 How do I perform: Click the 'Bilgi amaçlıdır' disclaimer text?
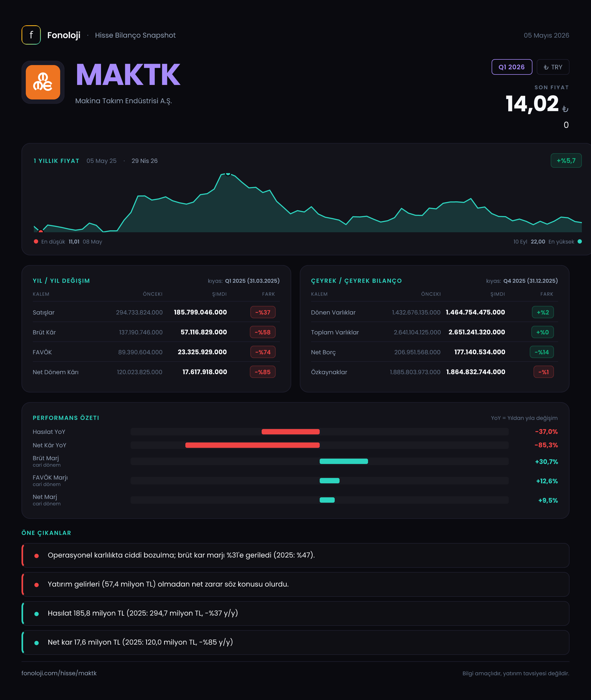click(x=516, y=673)
